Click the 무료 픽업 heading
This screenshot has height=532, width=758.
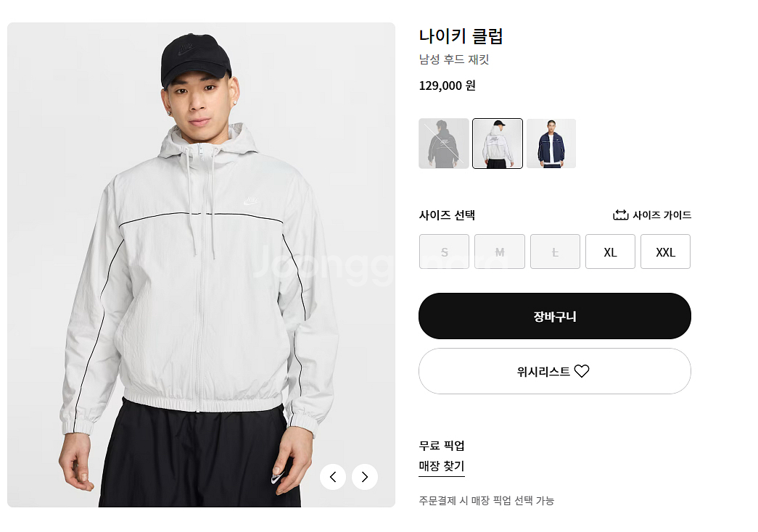click(442, 445)
